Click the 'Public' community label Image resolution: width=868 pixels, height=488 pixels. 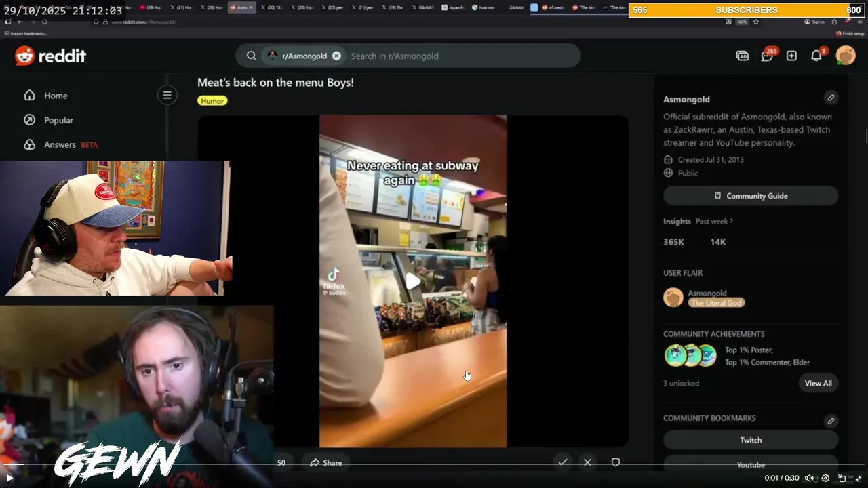(x=688, y=173)
